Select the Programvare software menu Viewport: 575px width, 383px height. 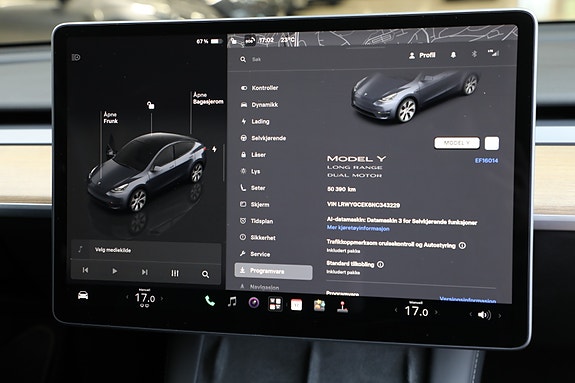coord(274,271)
